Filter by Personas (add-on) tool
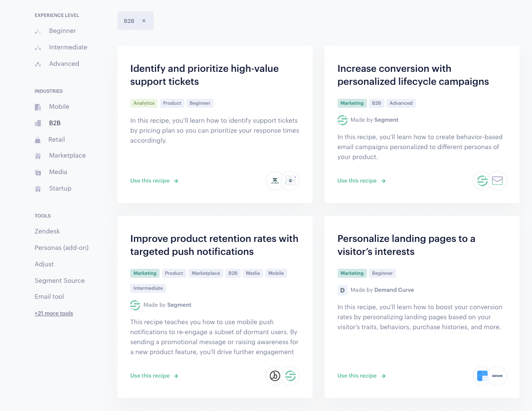 (x=61, y=248)
